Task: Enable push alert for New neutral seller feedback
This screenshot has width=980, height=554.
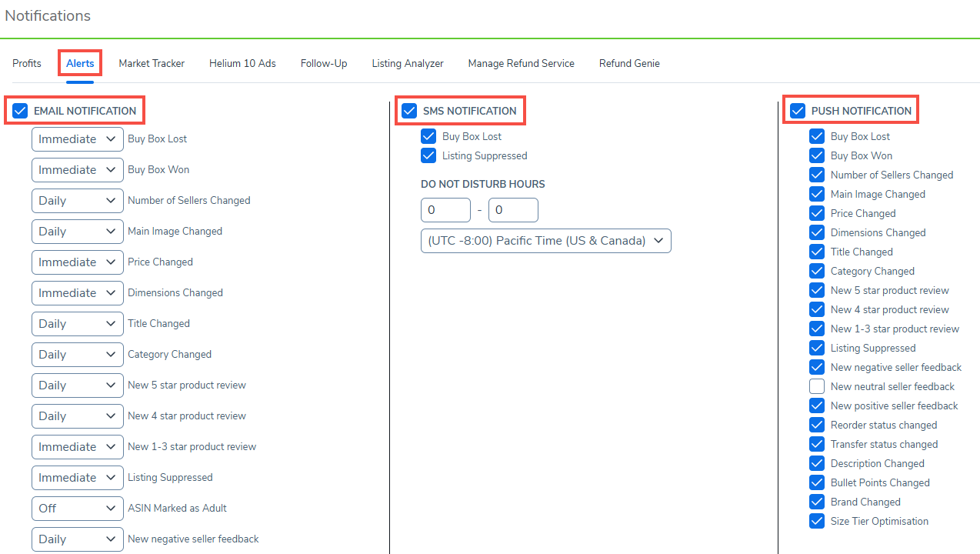Action: pyautogui.click(x=817, y=386)
